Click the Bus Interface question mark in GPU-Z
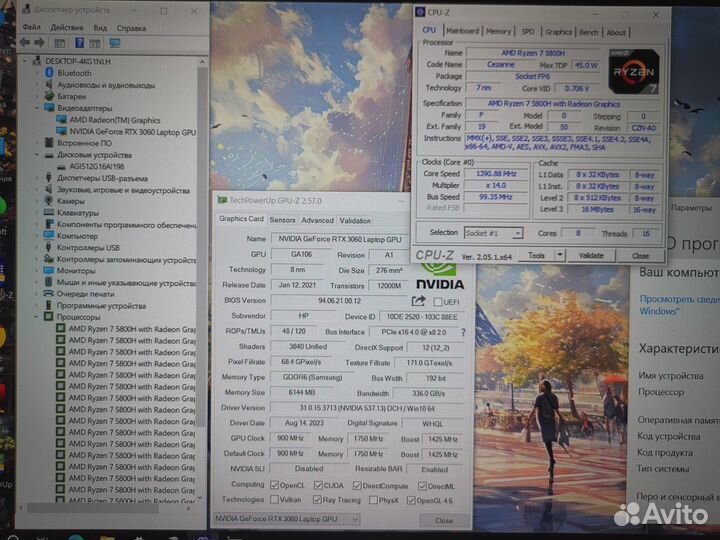 coord(463,332)
